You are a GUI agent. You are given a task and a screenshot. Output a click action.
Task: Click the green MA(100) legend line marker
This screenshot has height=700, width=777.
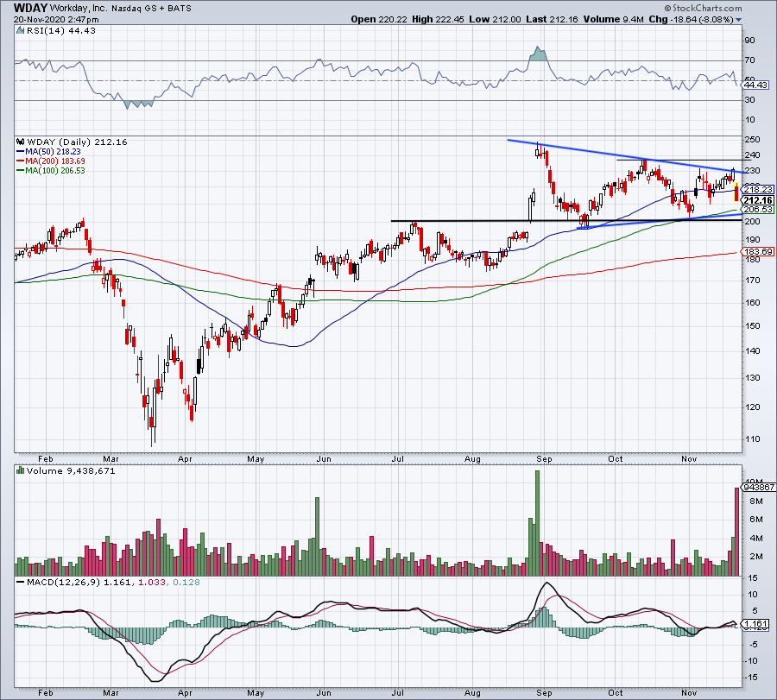point(21,170)
